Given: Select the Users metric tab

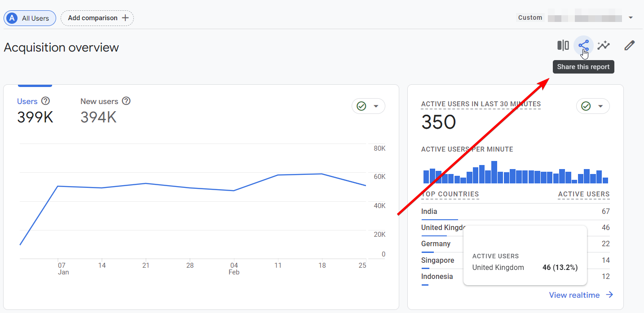Looking at the screenshot, I should [x=35, y=111].
